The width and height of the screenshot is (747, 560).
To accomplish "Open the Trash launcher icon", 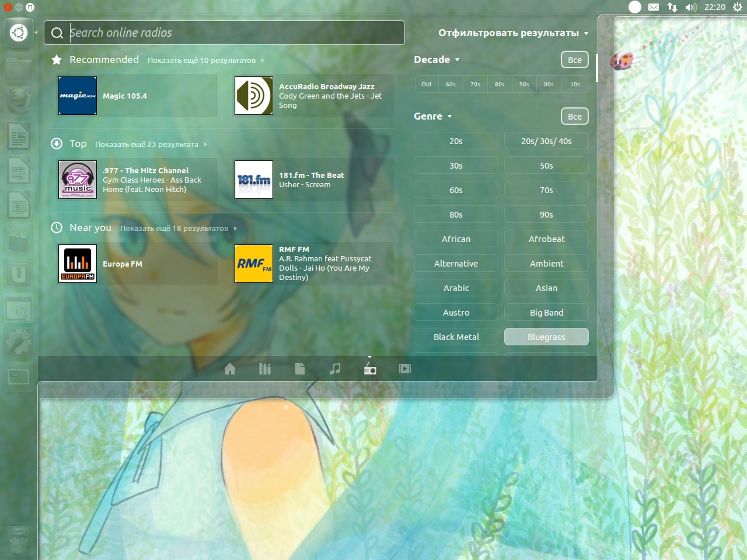I will pos(19,540).
